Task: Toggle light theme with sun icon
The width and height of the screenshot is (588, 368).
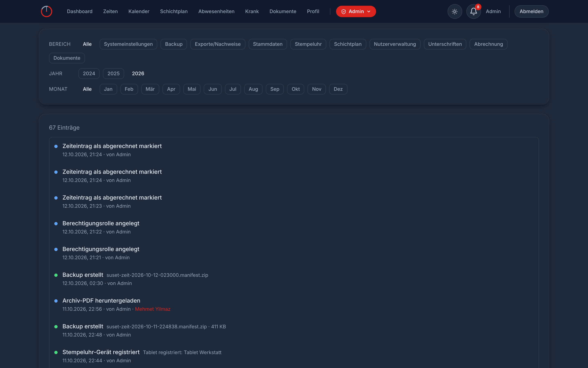Action: click(x=455, y=11)
